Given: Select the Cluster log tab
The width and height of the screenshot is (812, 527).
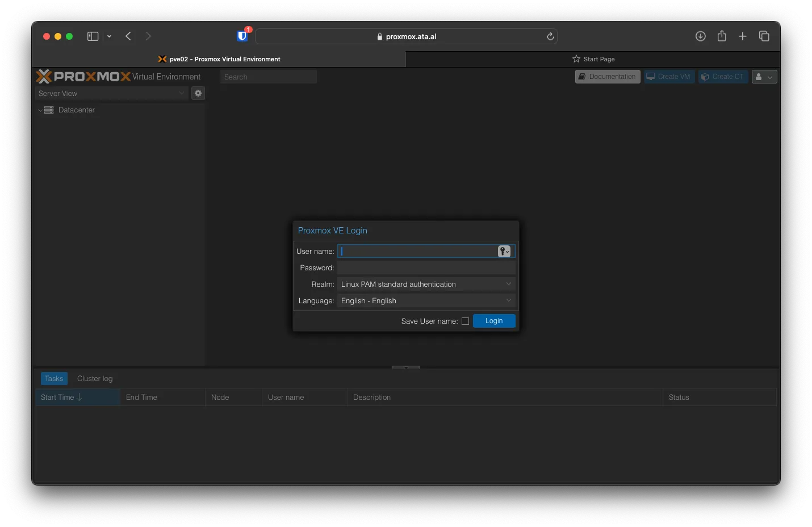Looking at the screenshot, I should (x=95, y=378).
